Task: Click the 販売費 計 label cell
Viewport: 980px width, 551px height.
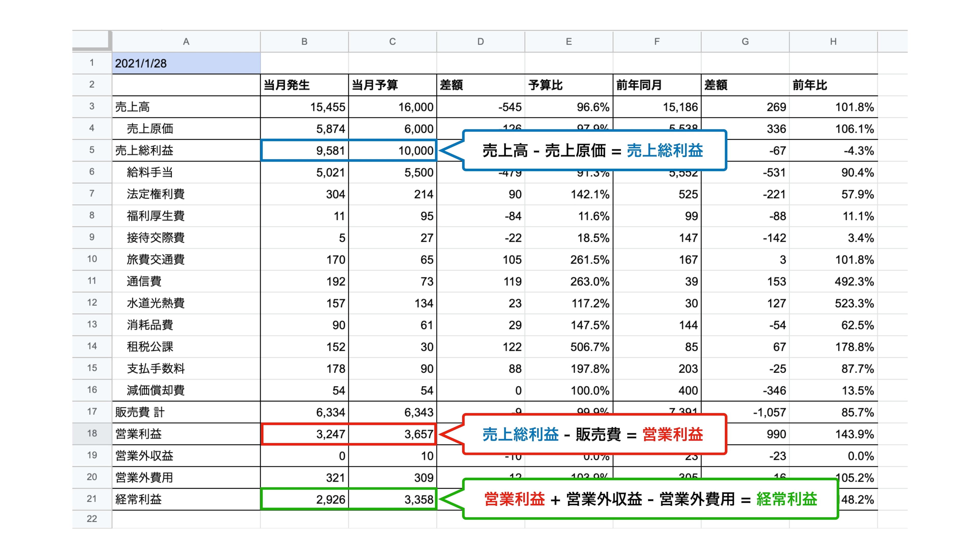Action: (x=186, y=412)
